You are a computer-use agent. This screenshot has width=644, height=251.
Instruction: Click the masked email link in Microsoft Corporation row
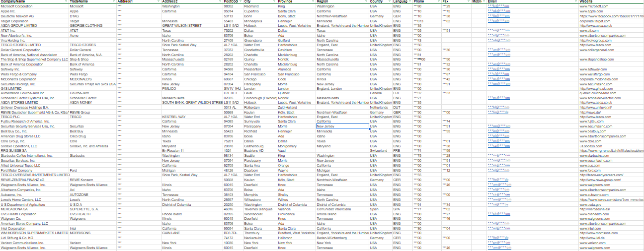click(499, 6)
